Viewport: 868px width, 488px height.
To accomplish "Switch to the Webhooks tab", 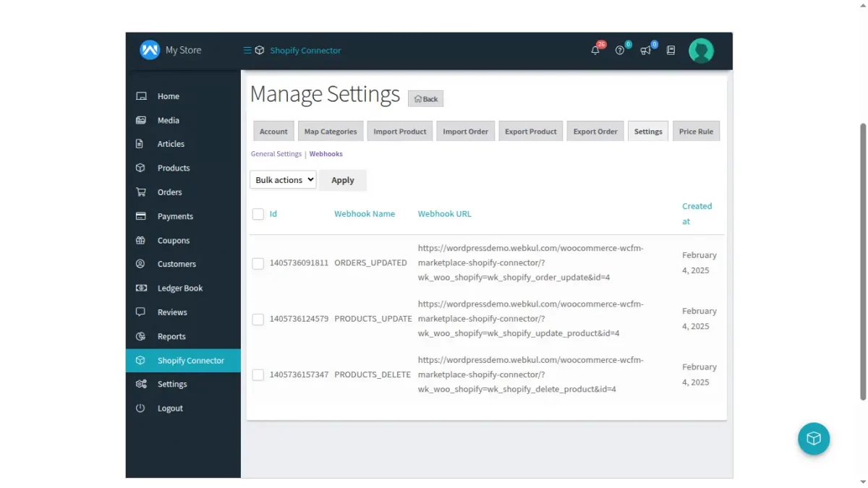I will tap(325, 153).
